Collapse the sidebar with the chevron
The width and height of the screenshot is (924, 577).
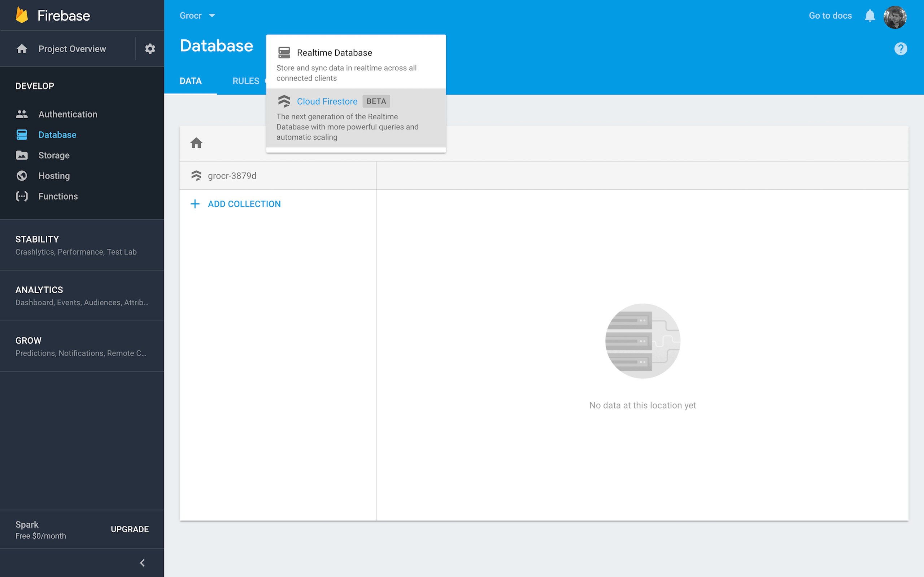tap(143, 563)
